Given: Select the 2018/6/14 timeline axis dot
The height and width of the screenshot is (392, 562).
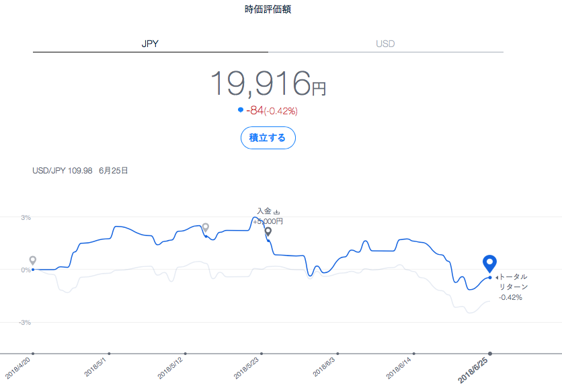Looking at the screenshot, I should pyautogui.click(x=414, y=354).
